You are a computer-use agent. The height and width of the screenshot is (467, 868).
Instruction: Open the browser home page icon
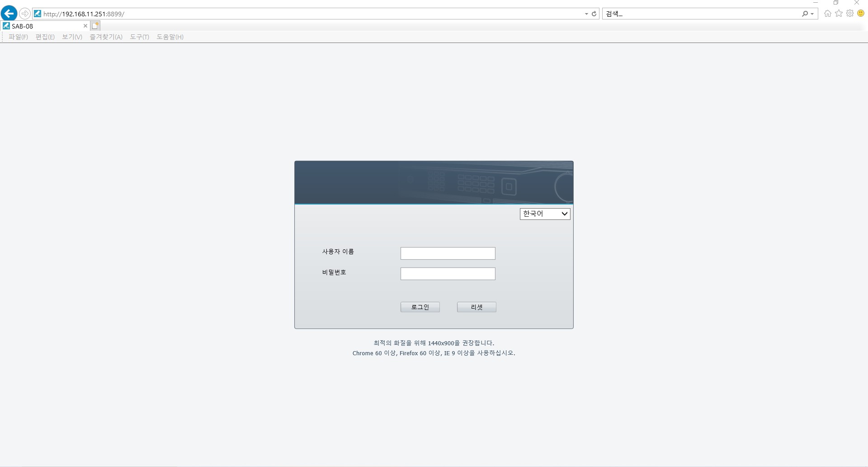pyautogui.click(x=828, y=14)
